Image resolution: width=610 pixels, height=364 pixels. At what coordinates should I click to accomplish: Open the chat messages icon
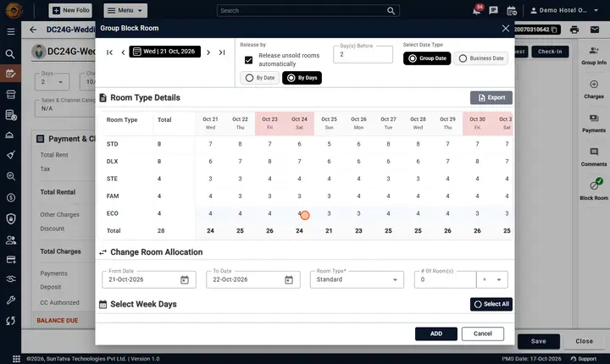click(494, 10)
